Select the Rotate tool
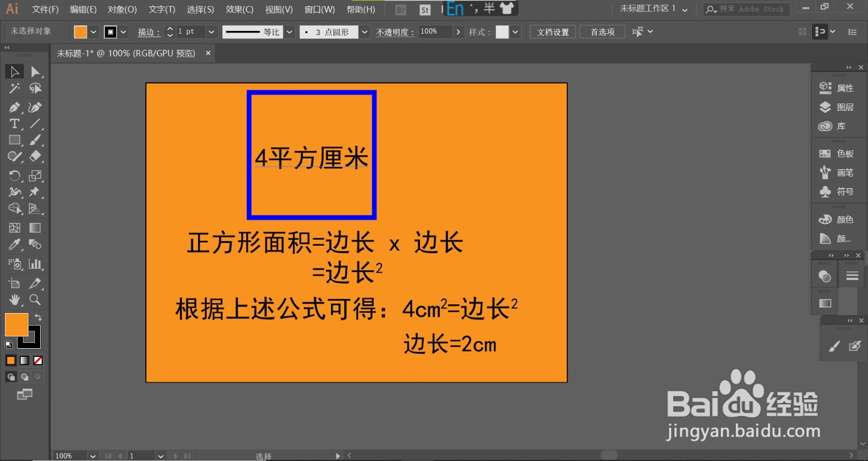 [15, 176]
